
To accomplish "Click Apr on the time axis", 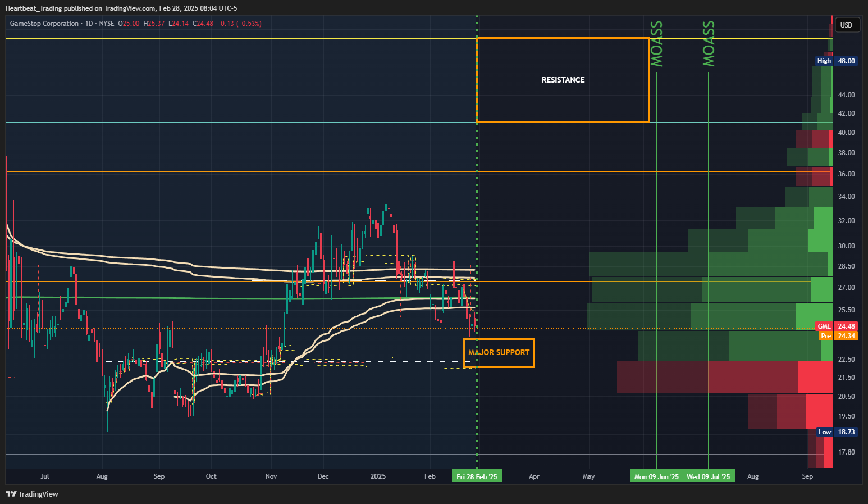I will coord(534,476).
